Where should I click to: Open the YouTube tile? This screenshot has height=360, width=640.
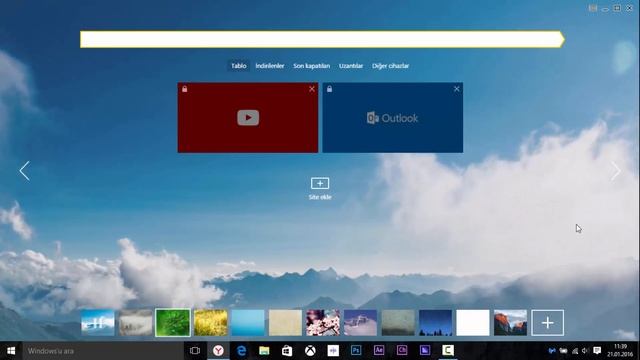(x=248, y=118)
